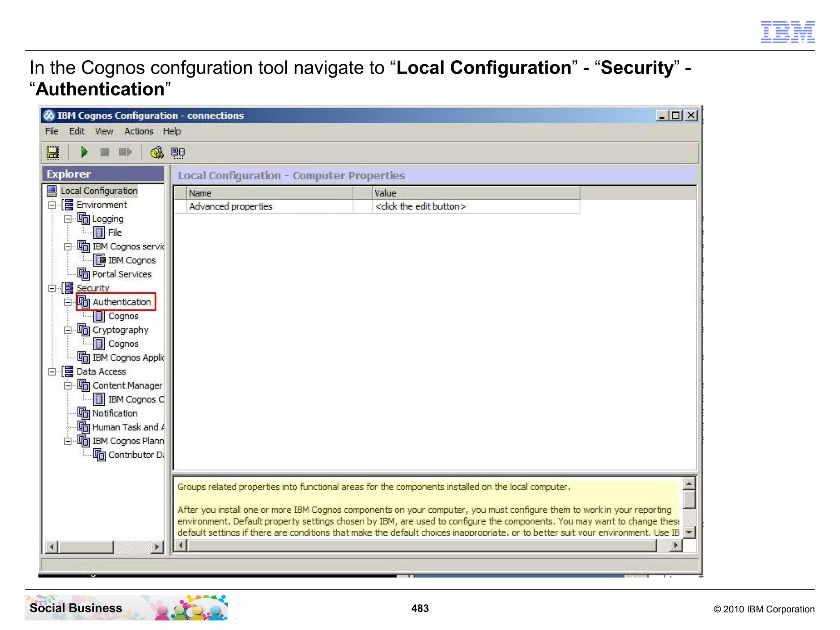Viewport: 840px width, 630px height.
Task: Select the Cognos item under Authentication
Action: point(123,316)
